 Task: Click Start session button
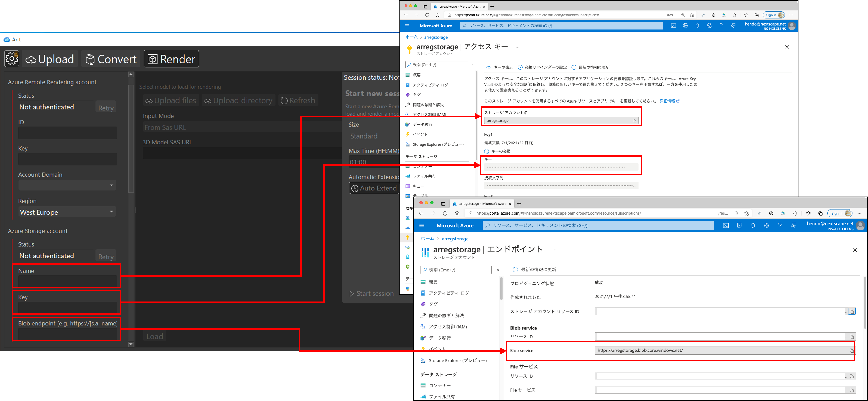point(371,293)
